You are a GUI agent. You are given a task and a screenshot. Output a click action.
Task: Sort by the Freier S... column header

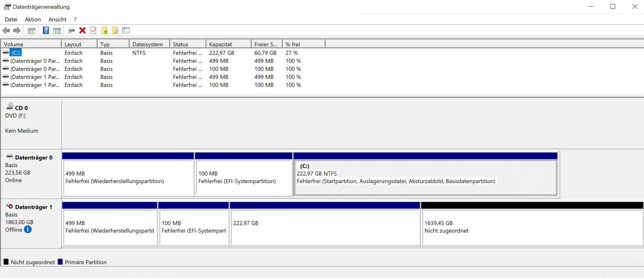click(x=267, y=44)
